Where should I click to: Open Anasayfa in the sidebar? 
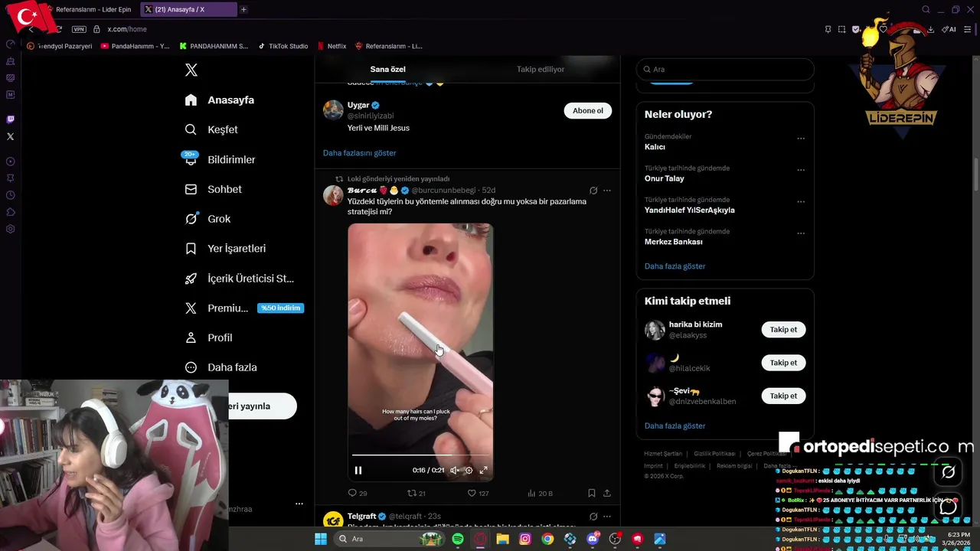220,100
